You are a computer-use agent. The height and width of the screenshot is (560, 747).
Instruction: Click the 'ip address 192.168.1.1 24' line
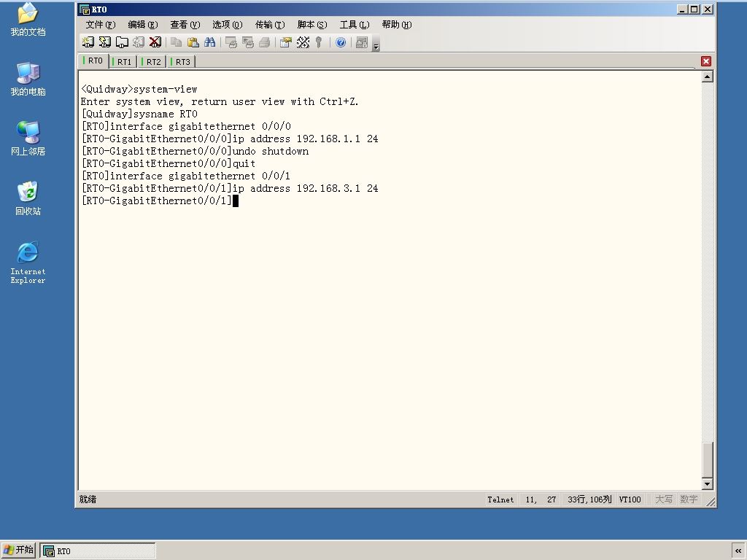click(x=230, y=139)
